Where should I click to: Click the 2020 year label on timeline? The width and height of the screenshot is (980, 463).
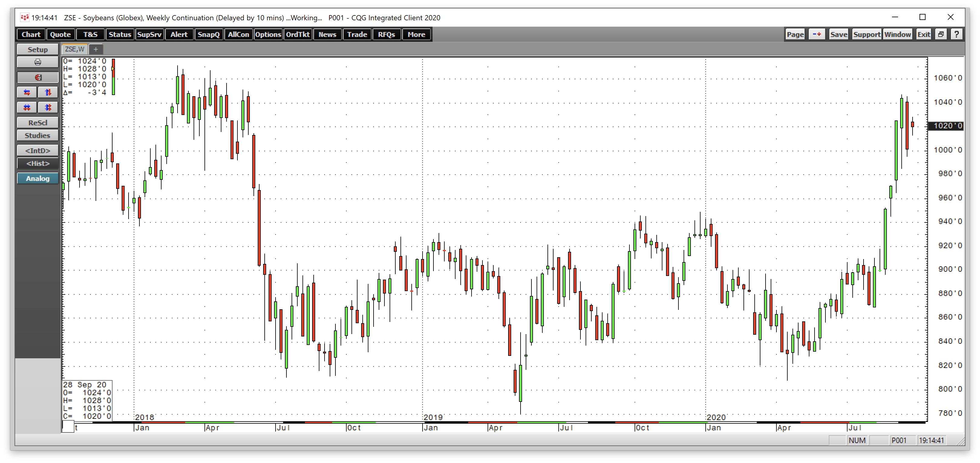[716, 417]
